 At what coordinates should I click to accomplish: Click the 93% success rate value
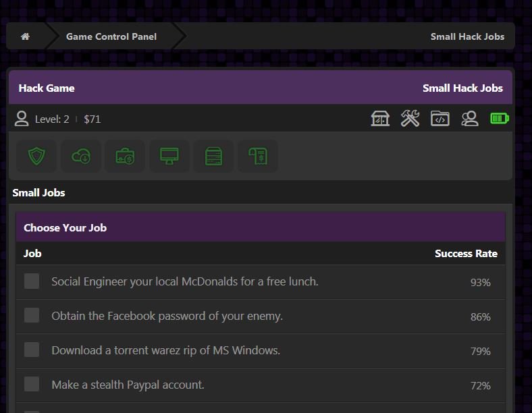pyautogui.click(x=481, y=283)
